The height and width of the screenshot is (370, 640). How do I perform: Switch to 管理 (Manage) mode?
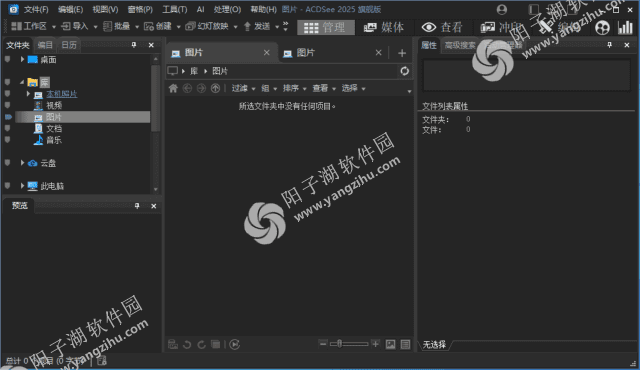[326, 27]
